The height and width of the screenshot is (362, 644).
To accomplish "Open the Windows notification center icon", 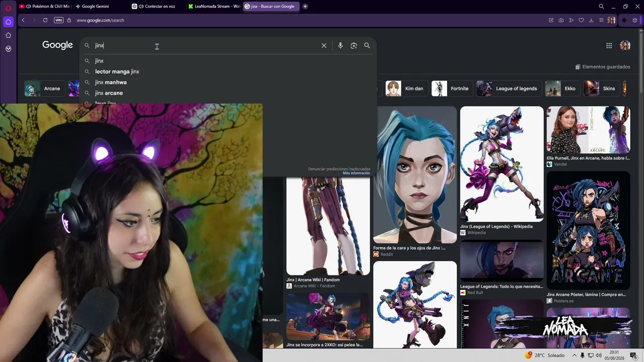I will 633,355.
